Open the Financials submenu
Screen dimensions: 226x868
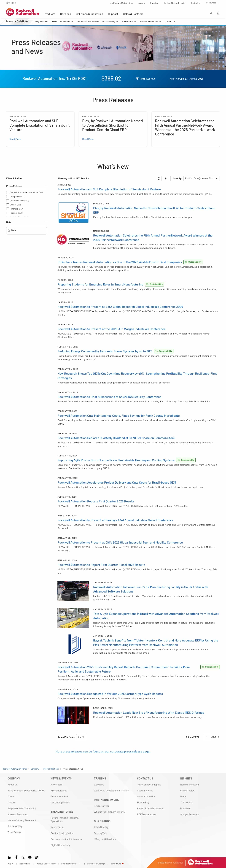pyautogui.click(x=66, y=22)
